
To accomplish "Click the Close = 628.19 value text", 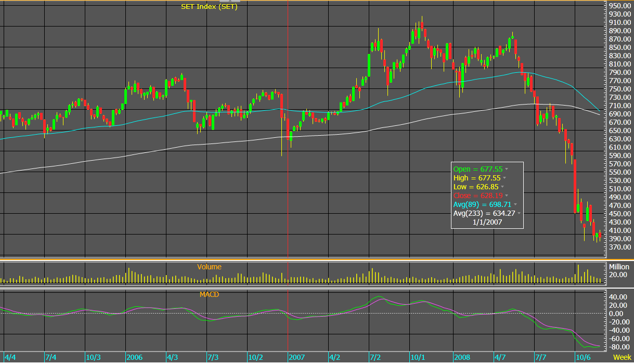I will pyautogui.click(x=478, y=196).
